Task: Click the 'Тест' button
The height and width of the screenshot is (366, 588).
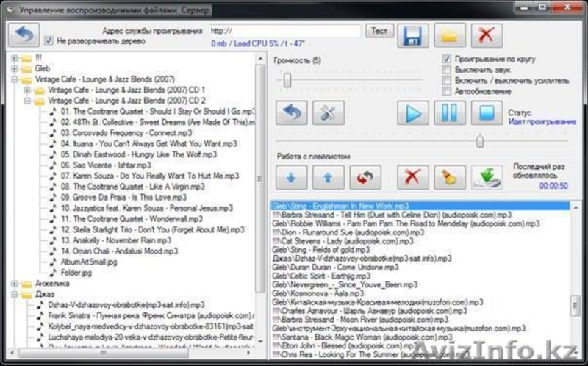Action: point(379,31)
